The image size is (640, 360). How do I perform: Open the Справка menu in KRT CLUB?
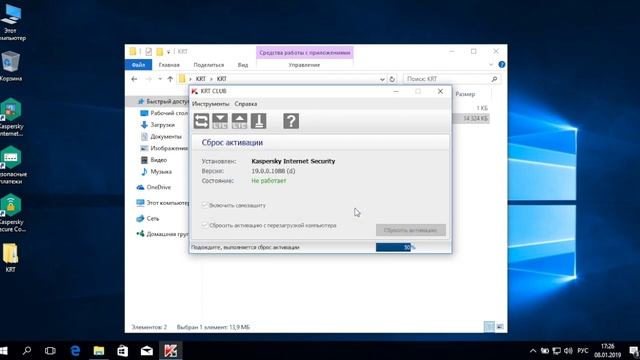tap(246, 104)
